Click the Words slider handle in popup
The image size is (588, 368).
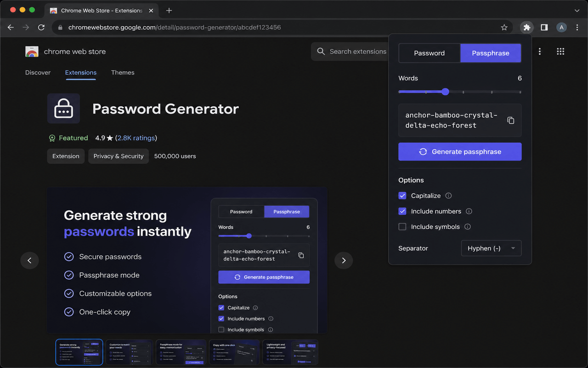coord(445,92)
